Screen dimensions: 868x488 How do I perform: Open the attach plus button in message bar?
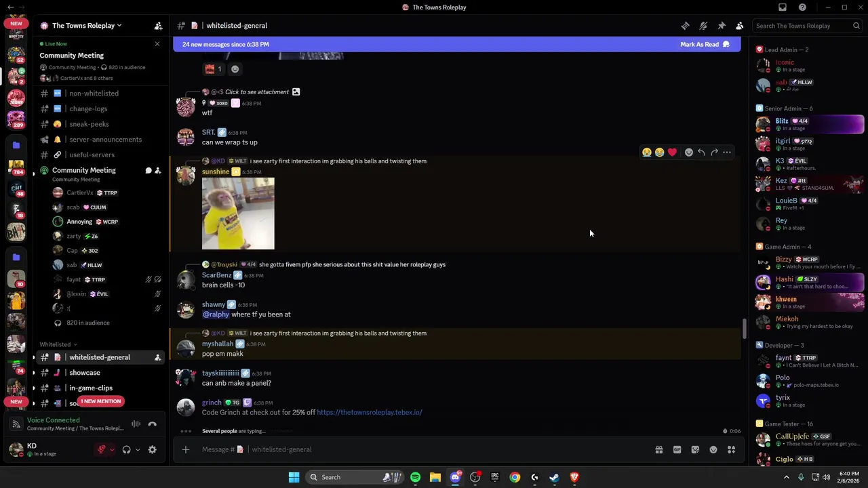(x=186, y=449)
